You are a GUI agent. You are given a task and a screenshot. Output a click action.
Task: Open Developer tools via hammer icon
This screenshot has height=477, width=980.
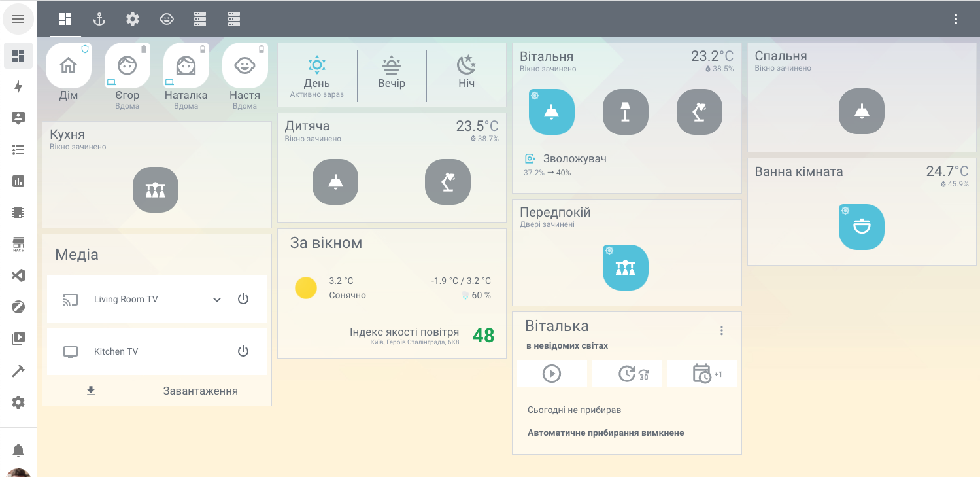tap(18, 370)
